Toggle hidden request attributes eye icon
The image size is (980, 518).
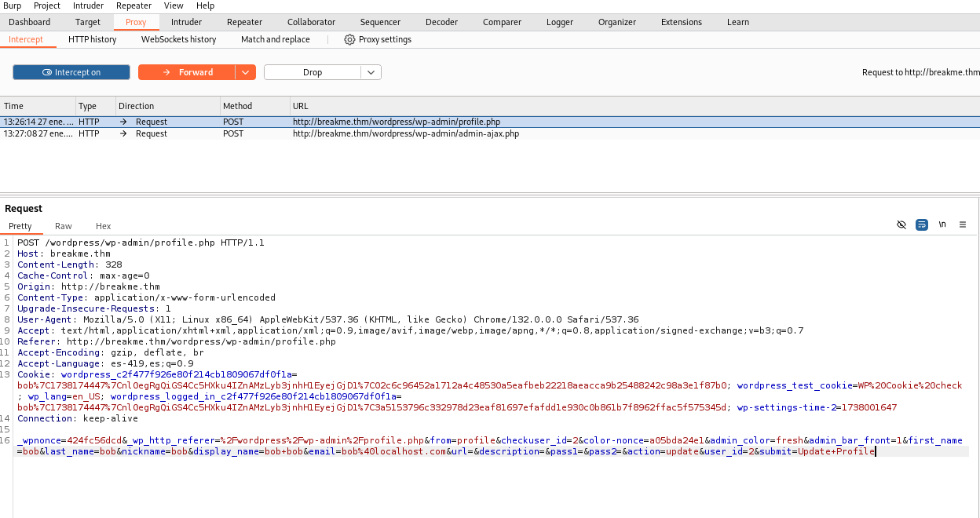pos(901,225)
